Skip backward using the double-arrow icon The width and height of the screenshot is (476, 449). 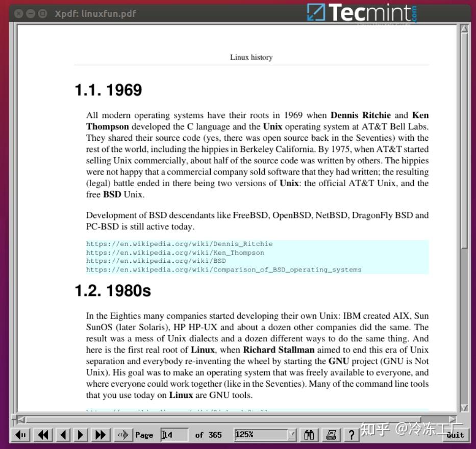(43, 435)
